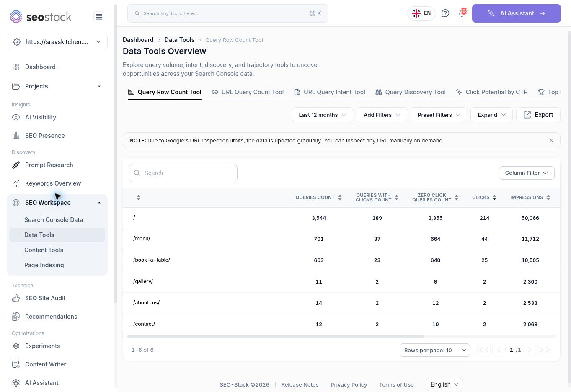This screenshot has height=392, width=571.
Task: Select Data Tools sidebar item
Action: coord(57,235)
